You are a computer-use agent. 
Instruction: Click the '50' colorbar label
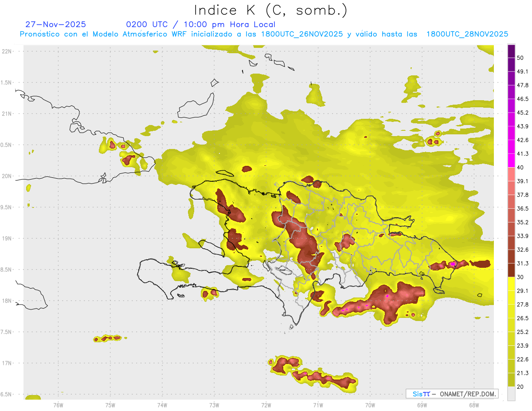pos(520,58)
